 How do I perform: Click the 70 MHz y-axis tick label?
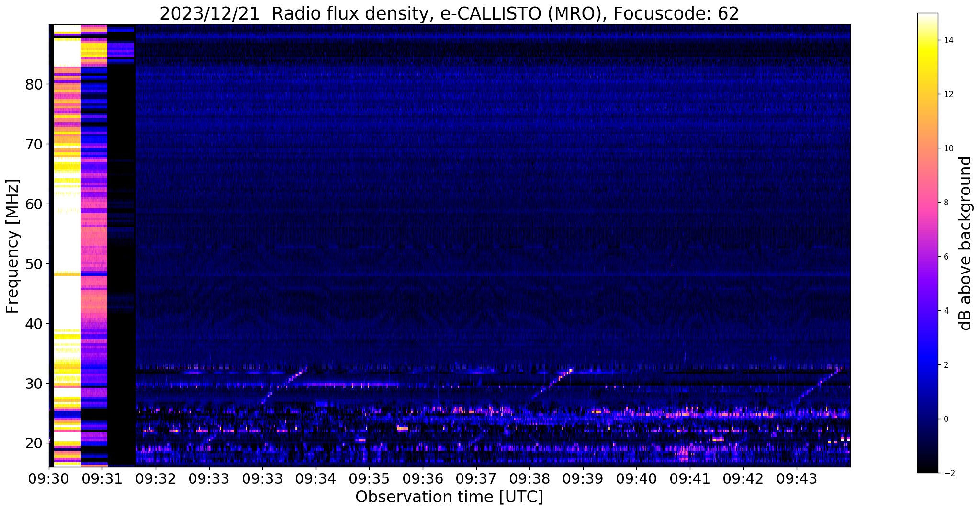pyautogui.click(x=34, y=145)
